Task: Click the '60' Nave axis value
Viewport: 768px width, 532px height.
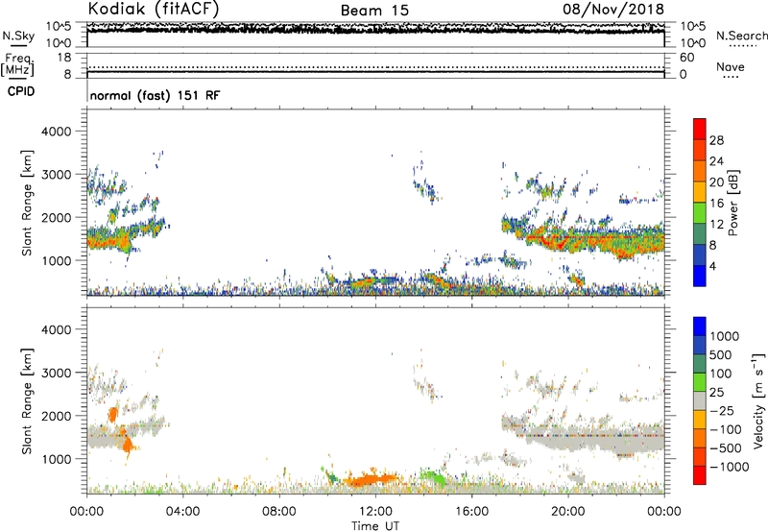Action: (x=686, y=58)
